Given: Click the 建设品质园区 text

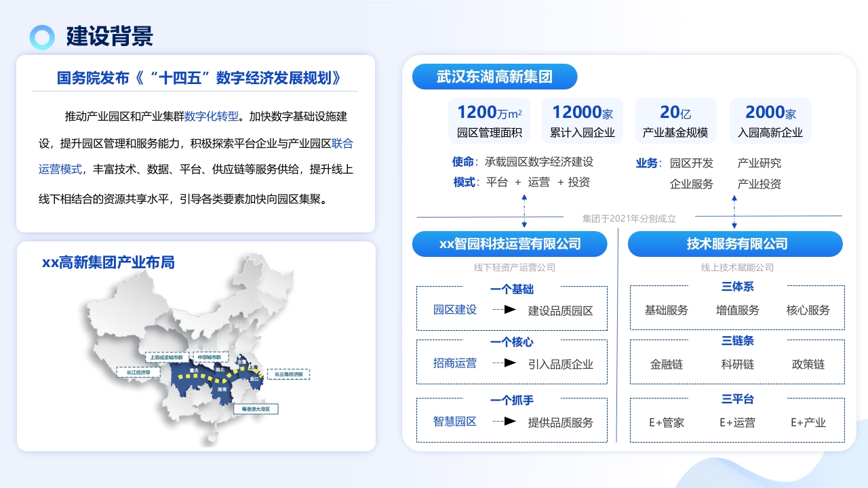Looking at the screenshot, I should point(561,310).
